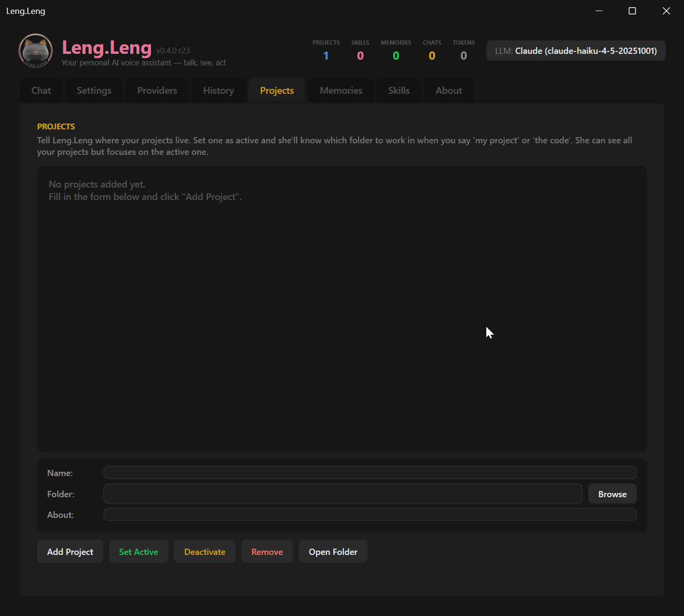Image resolution: width=684 pixels, height=616 pixels.
Task: Go to the Providers tab
Action: tap(157, 90)
